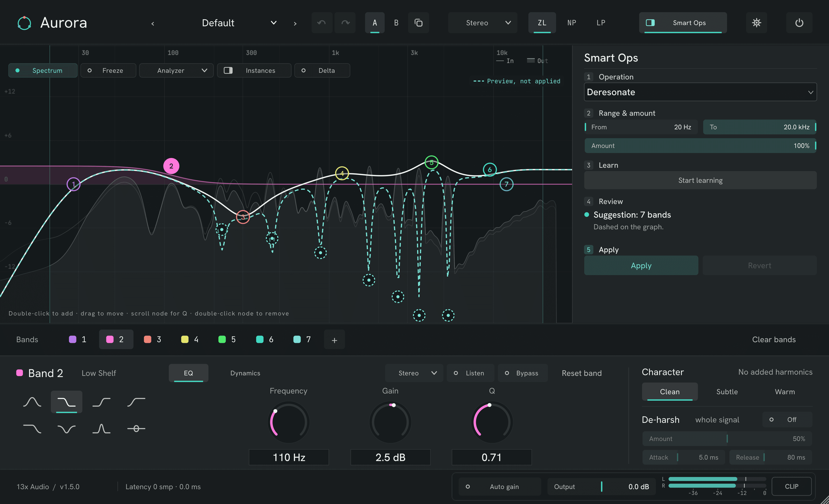Click Reset band
Viewport: 829px width, 504px height.
pos(582,373)
